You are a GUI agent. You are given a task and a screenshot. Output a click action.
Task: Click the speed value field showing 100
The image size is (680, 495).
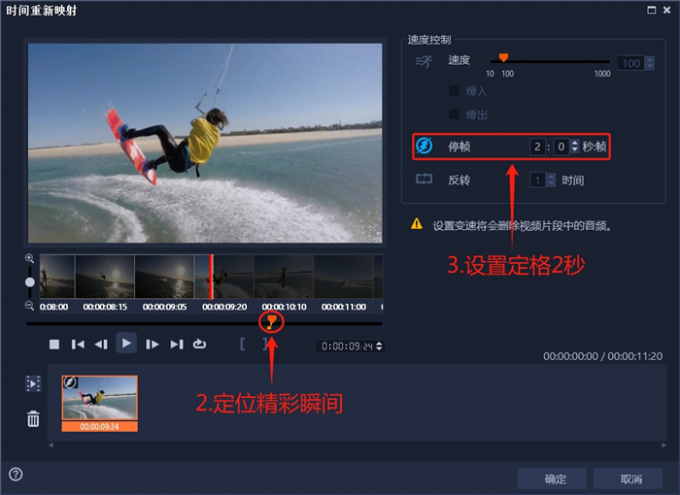631,63
